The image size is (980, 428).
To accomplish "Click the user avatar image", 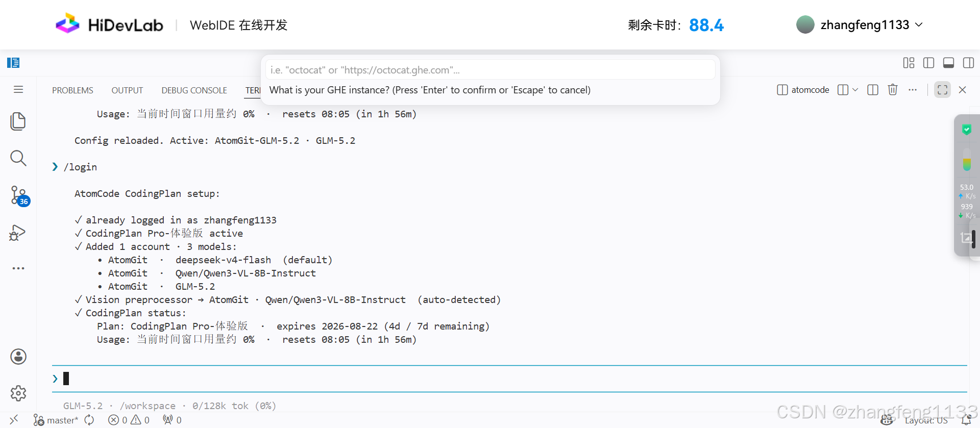I will click(805, 24).
